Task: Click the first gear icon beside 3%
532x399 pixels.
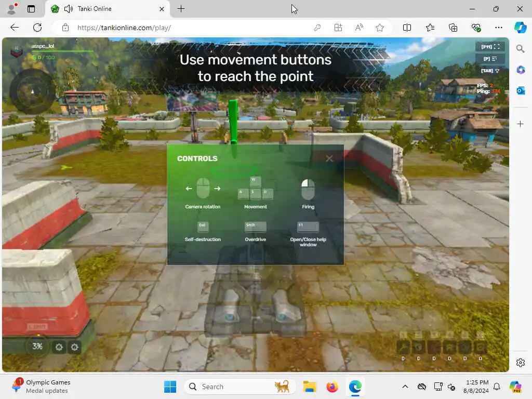Action: (59, 347)
